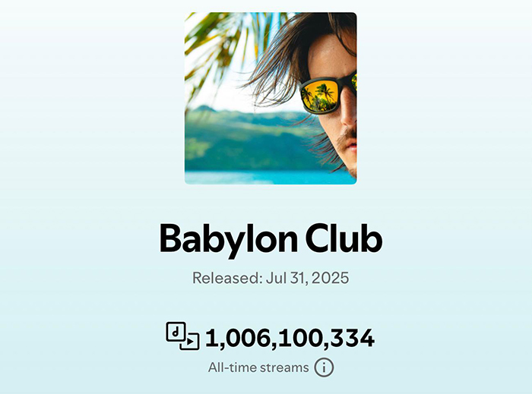Click Jul 31 in release date
This screenshot has width=532, height=394.
[287, 278]
